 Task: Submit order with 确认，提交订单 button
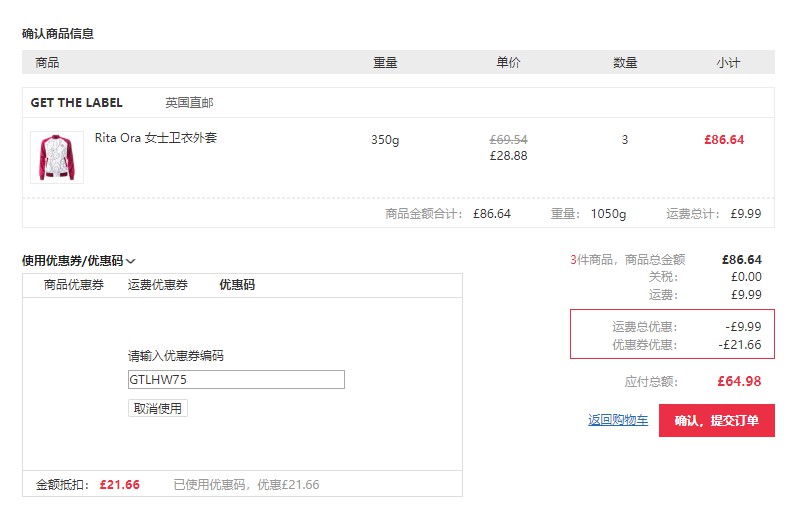[x=717, y=420]
